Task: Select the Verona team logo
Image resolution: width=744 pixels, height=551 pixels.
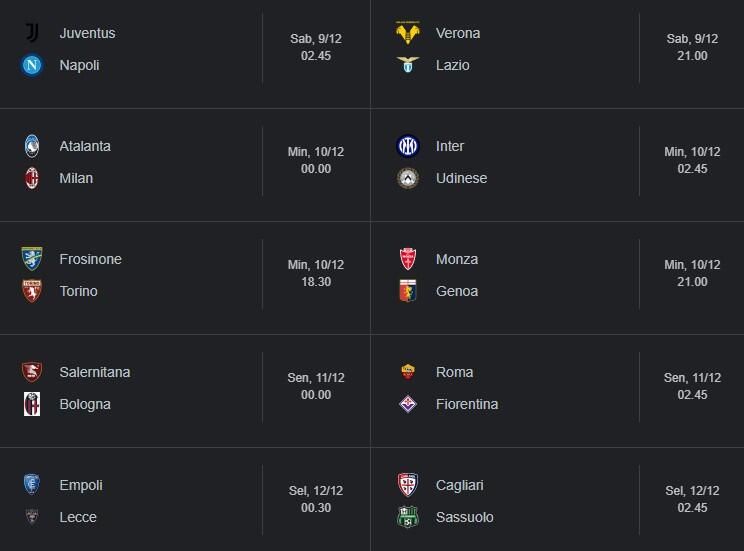Action: tap(407, 33)
